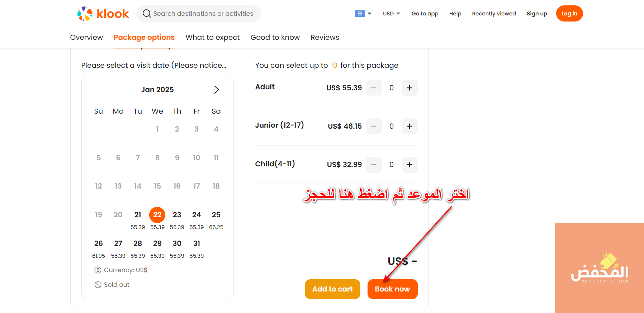This screenshot has width=644, height=313.
Task: Decrease Adult ticket quantity
Action: tap(374, 88)
